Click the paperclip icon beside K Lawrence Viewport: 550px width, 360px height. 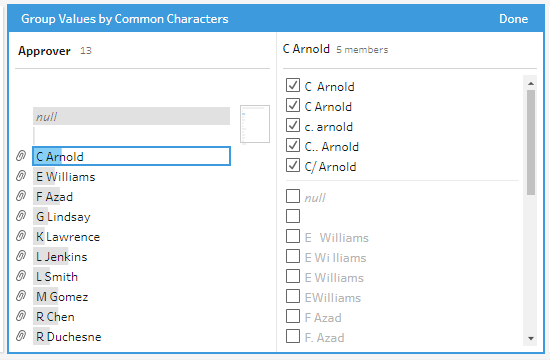(21, 236)
